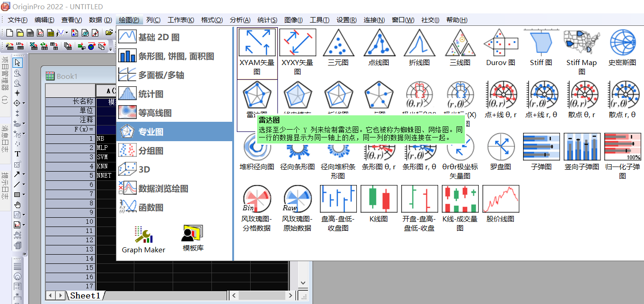Screen dimensions: 644x304
Task: Open the 基础 2D 图 submenu
Action: point(175,37)
